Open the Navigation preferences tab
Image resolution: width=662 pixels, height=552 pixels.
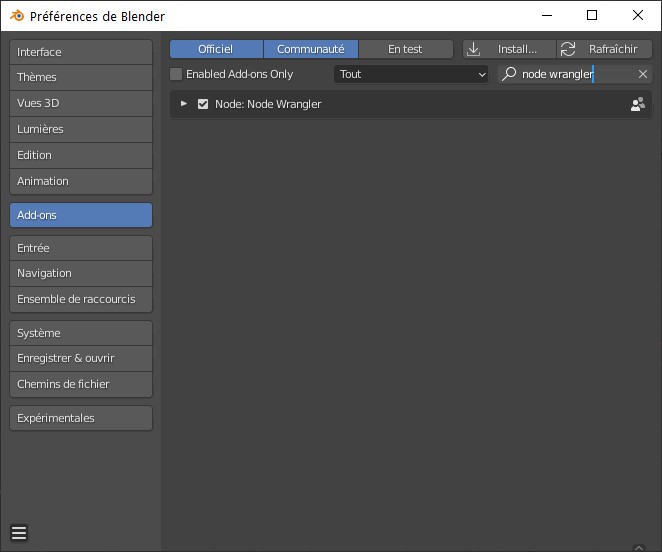point(81,273)
